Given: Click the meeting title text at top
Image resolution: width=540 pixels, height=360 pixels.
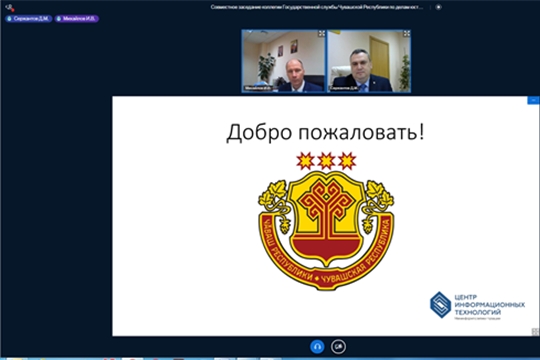Looking at the screenshot, I should (317, 7).
